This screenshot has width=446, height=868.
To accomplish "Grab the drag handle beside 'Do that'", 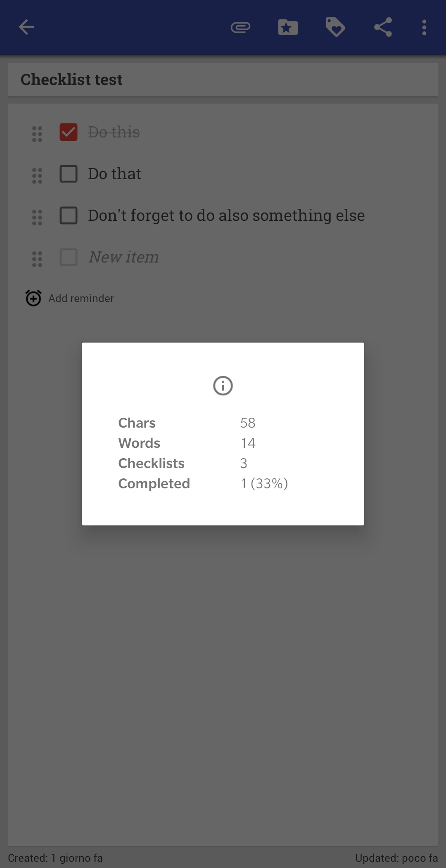I will pyautogui.click(x=37, y=175).
